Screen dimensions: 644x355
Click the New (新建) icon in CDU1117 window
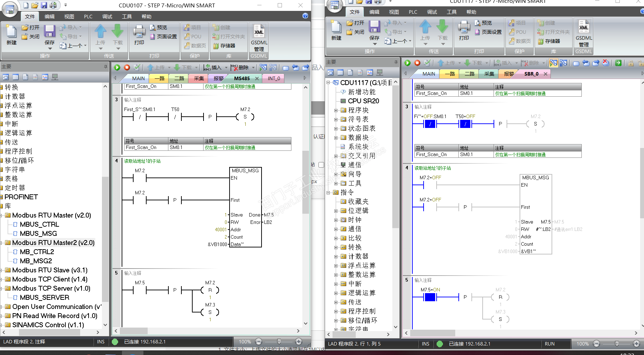click(x=336, y=30)
